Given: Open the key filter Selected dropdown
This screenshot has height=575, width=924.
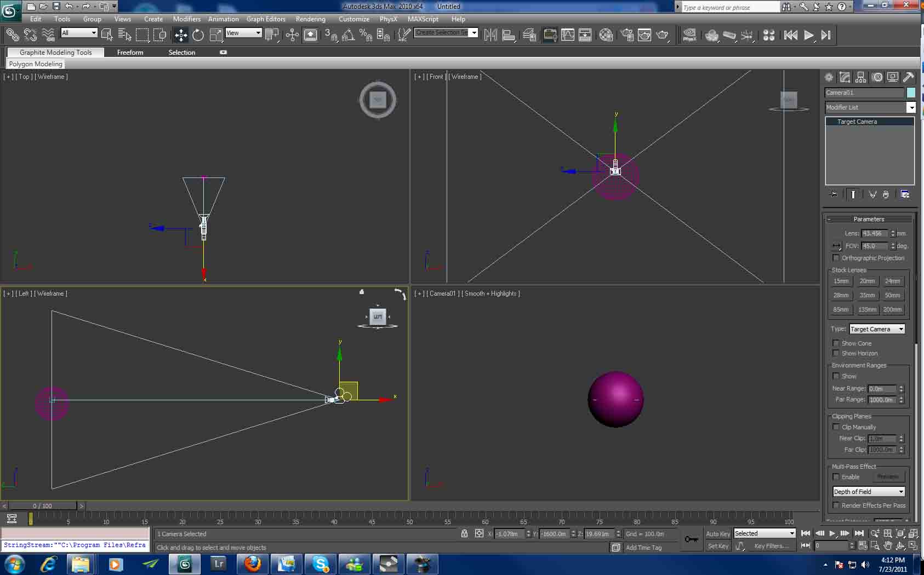Looking at the screenshot, I should [765, 533].
